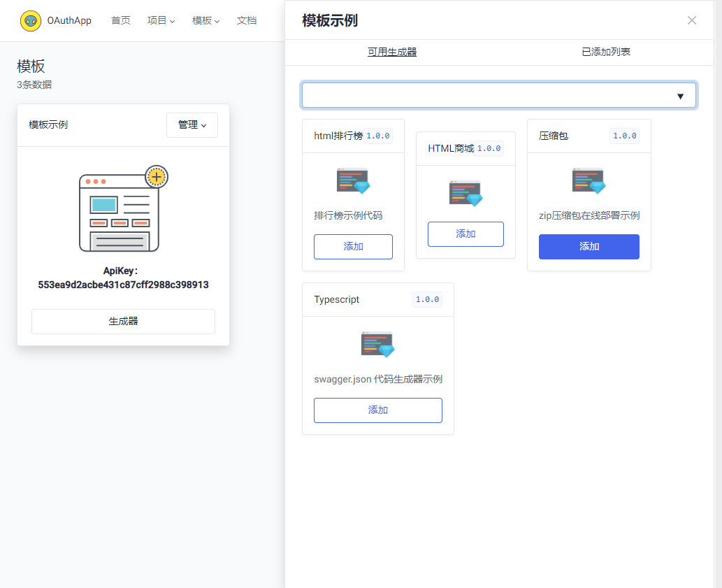Click the 3条数据 count text
The image size is (722, 588).
click(x=34, y=85)
